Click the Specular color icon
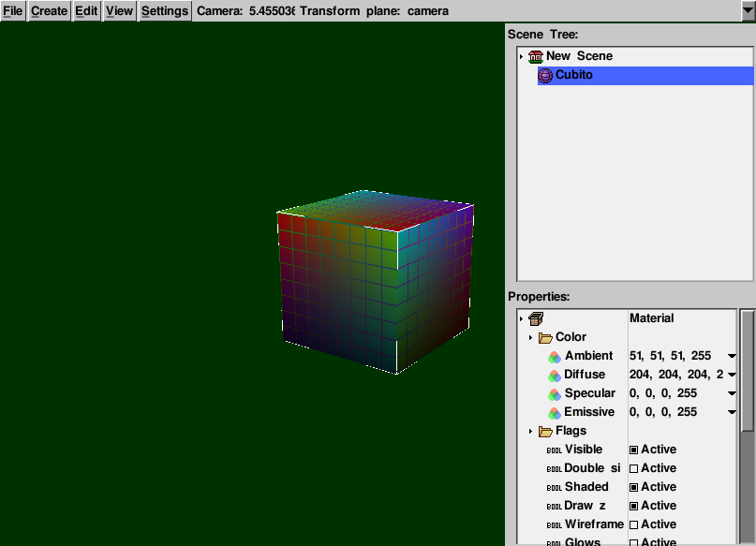Viewport: 756px width, 546px height. click(x=555, y=393)
